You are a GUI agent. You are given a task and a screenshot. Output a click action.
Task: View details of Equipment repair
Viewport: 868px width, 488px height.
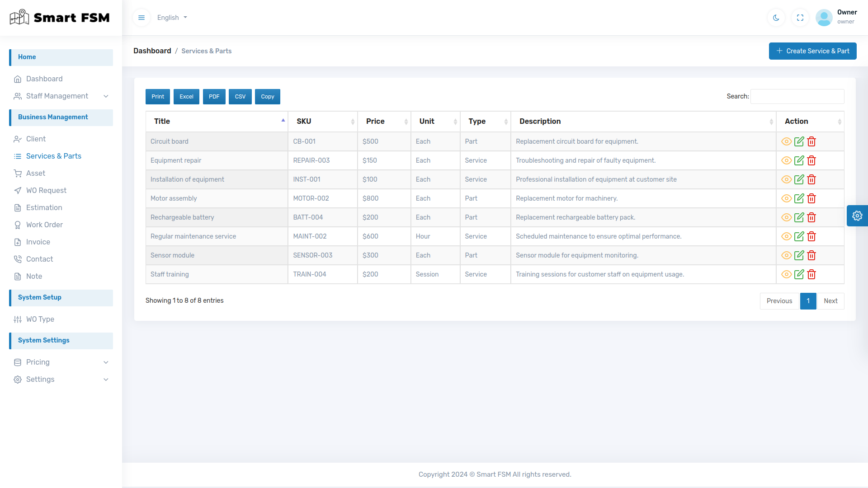pyautogui.click(x=786, y=160)
